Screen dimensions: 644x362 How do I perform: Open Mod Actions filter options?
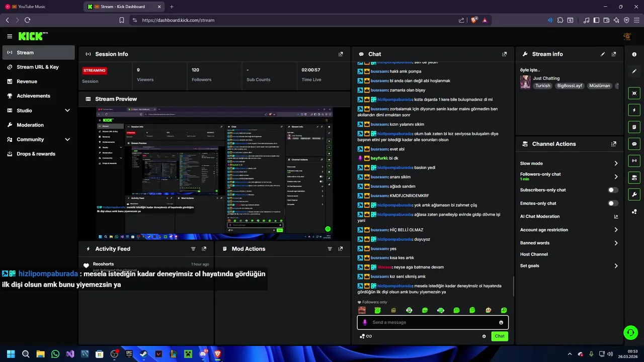pyautogui.click(x=330, y=249)
